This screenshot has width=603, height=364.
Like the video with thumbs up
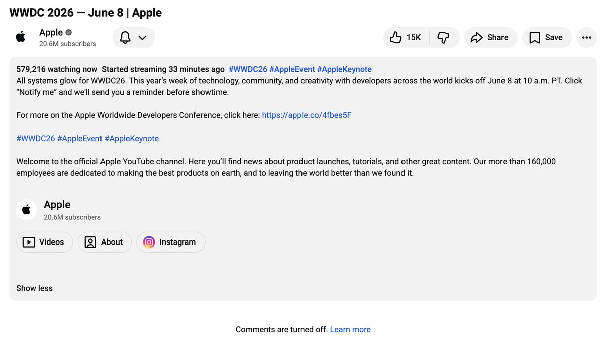[406, 38]
